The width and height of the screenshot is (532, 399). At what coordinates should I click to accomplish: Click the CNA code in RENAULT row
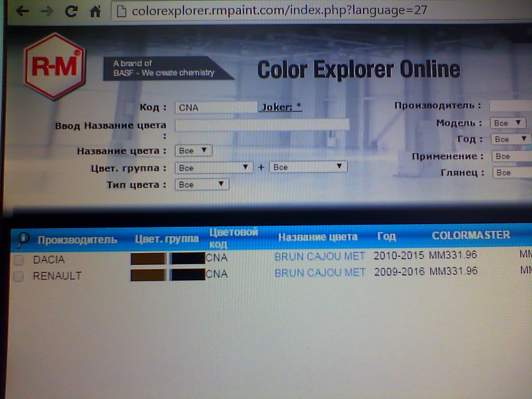[x=217, y=274]
